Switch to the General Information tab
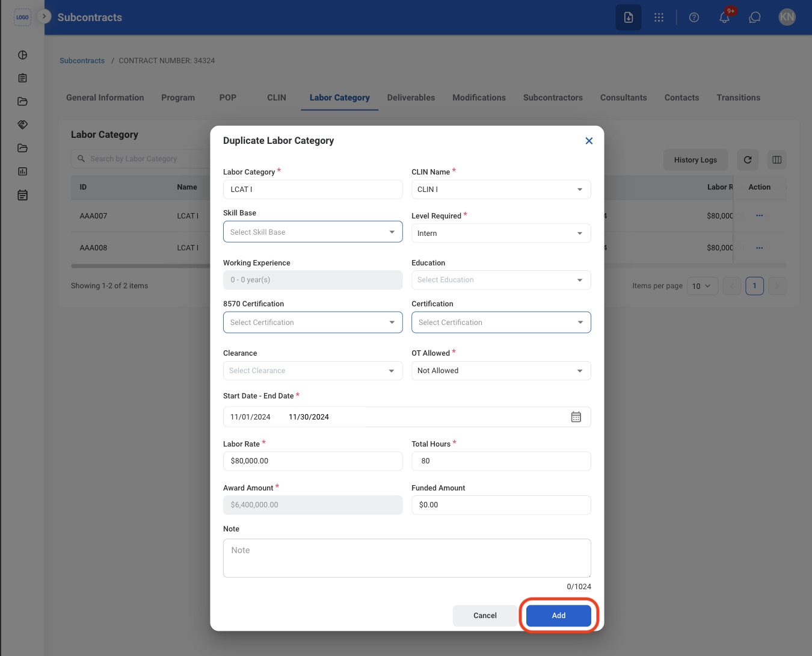Screen dimensions: 812x656 click(105, 97)
